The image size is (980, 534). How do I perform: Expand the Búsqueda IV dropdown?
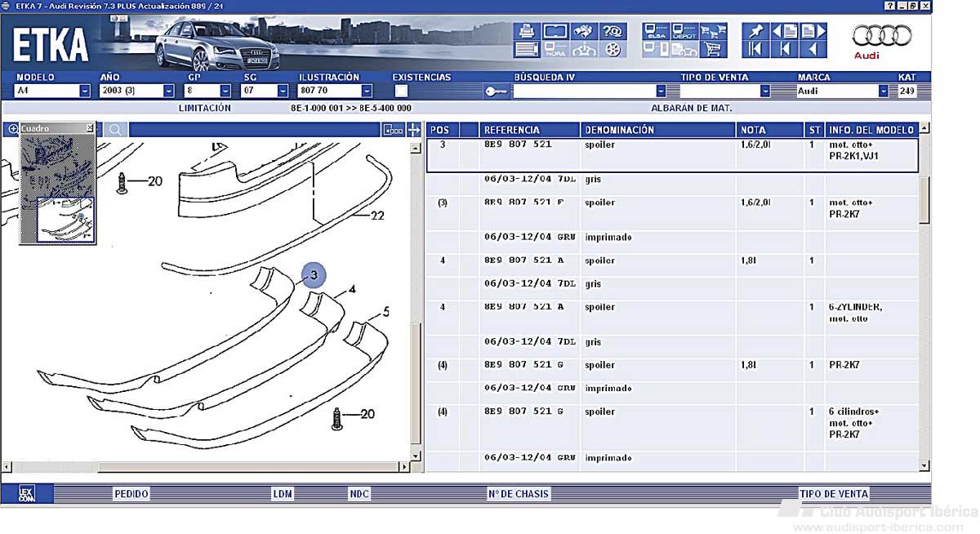point(661,91)
